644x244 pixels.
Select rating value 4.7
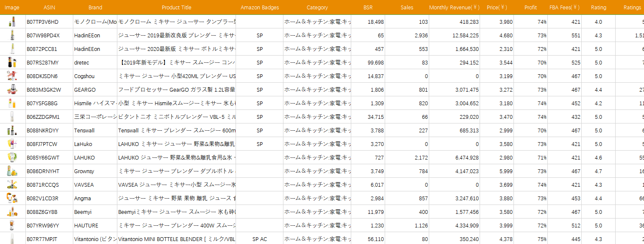(598, 171)
